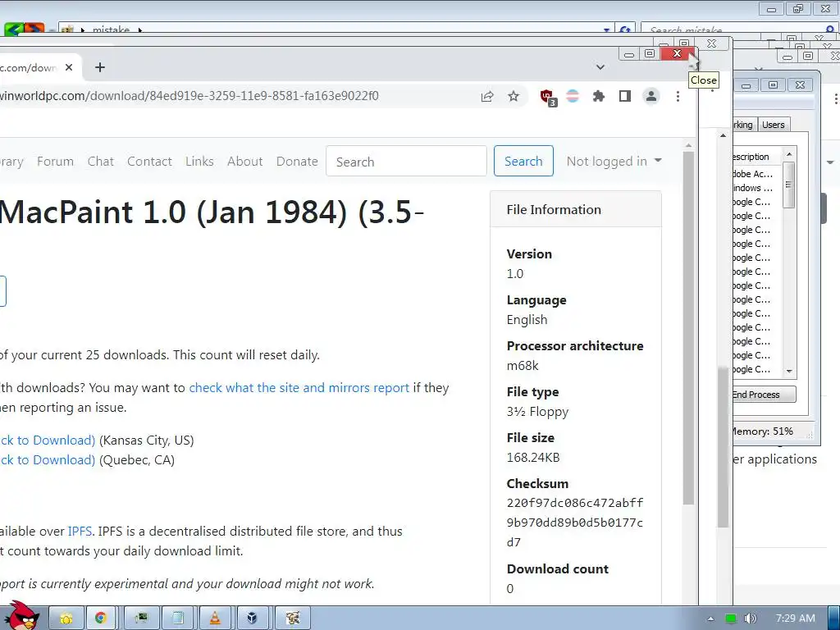Click Explorer's green back arrow button

(15, 30)
